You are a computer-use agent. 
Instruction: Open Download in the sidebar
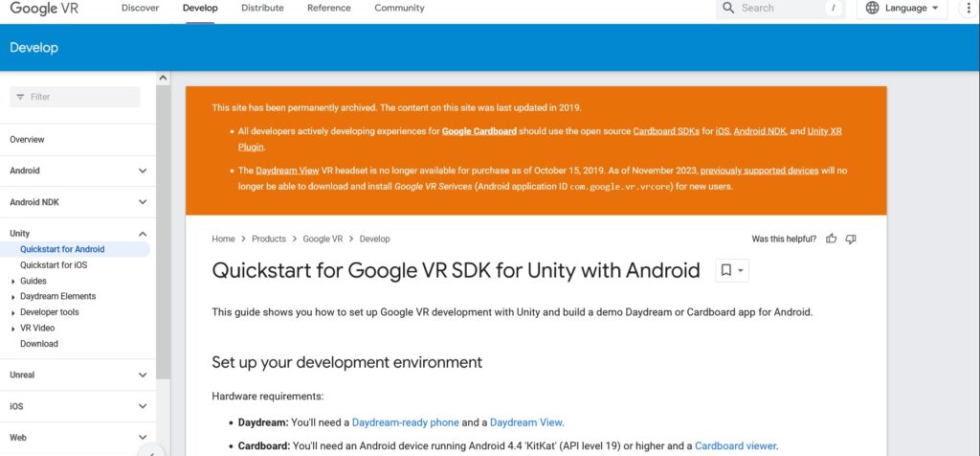(38, 344)
